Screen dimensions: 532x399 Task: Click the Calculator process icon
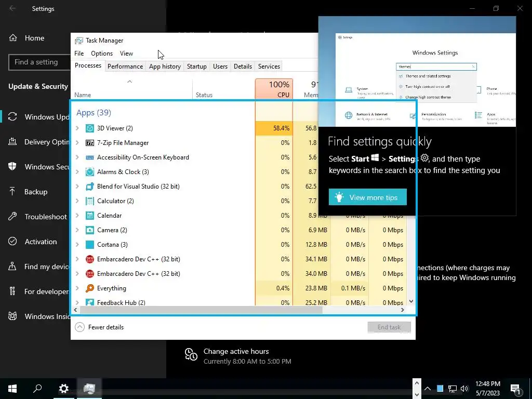click(89, 201)
